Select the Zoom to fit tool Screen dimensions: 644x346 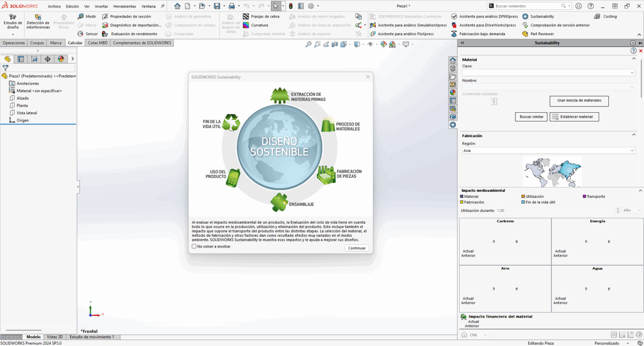[x=309, y=44]
